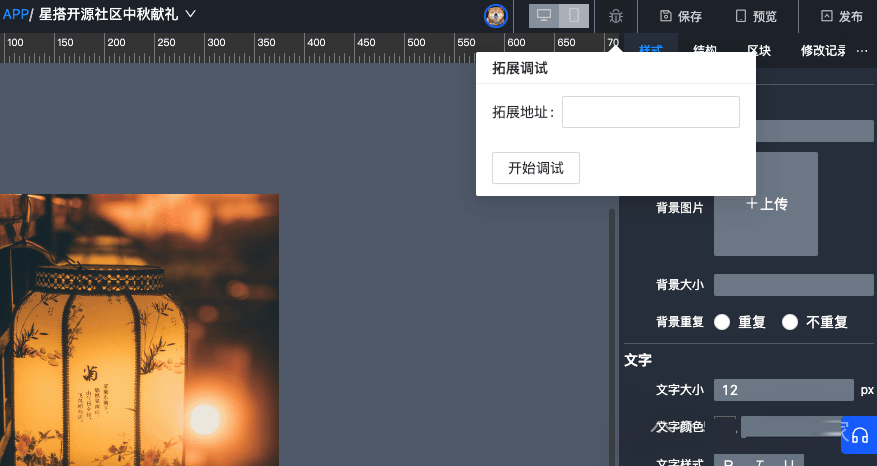Select 不重复 no-repeat radio
The height and width of the screenshot is (466, 877).
(790, 322)
